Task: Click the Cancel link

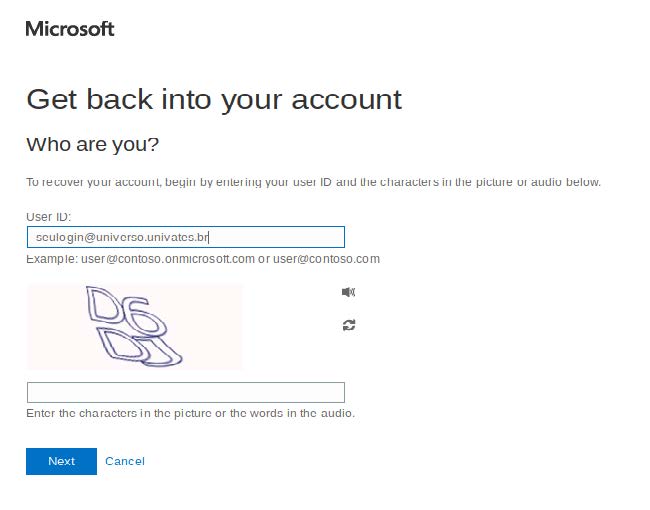Action: [x=125, y=461]
